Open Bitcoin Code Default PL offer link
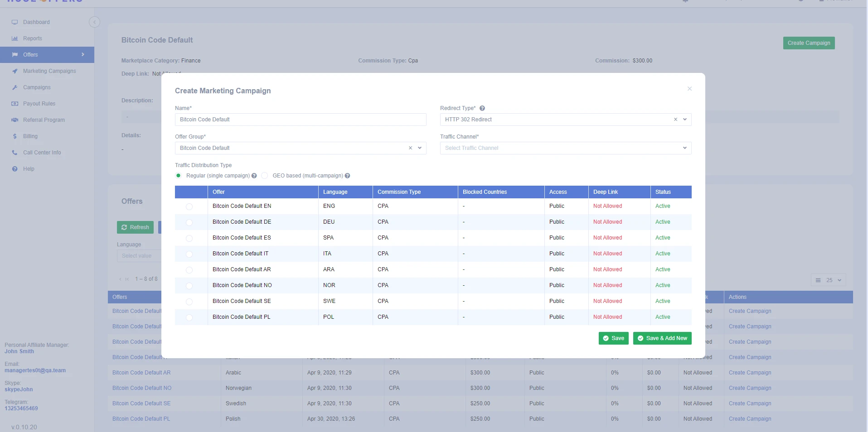Screen dimensions: 868x432 click(x=141, y=419)
